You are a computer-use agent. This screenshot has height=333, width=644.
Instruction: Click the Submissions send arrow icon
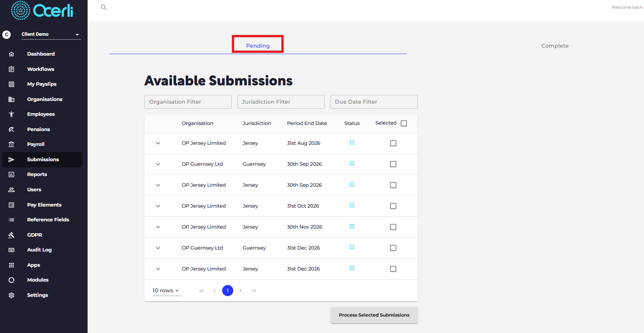click(x=11, y=160)
